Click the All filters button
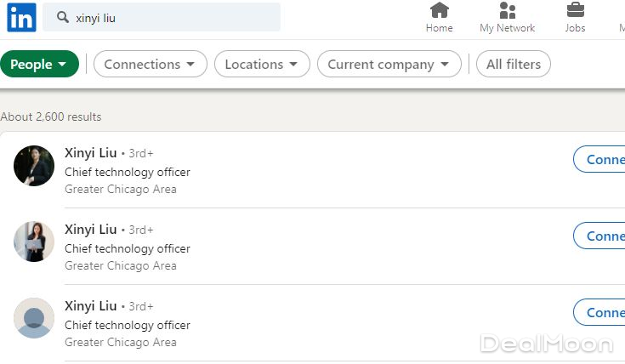Image resolution: width=625 pixels, height=364 pixels. (513, 65)
